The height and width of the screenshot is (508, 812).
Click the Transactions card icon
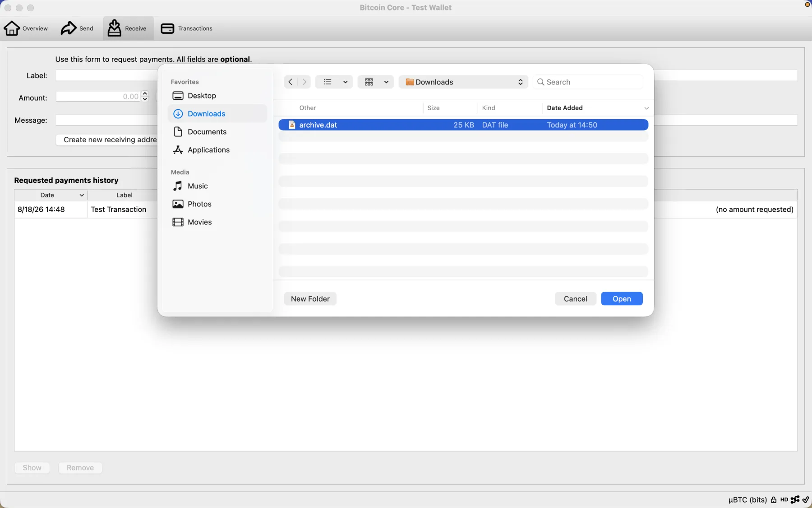pos(167,28)
